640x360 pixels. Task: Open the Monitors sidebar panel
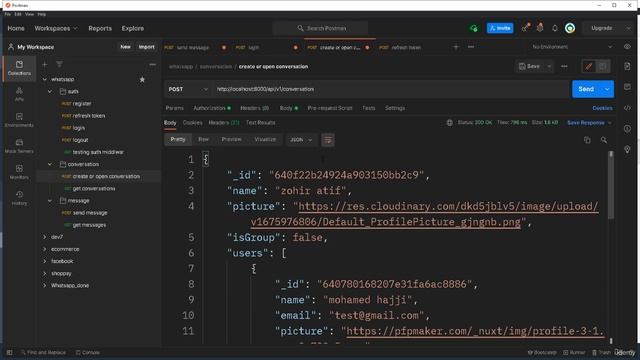point(19,172)
